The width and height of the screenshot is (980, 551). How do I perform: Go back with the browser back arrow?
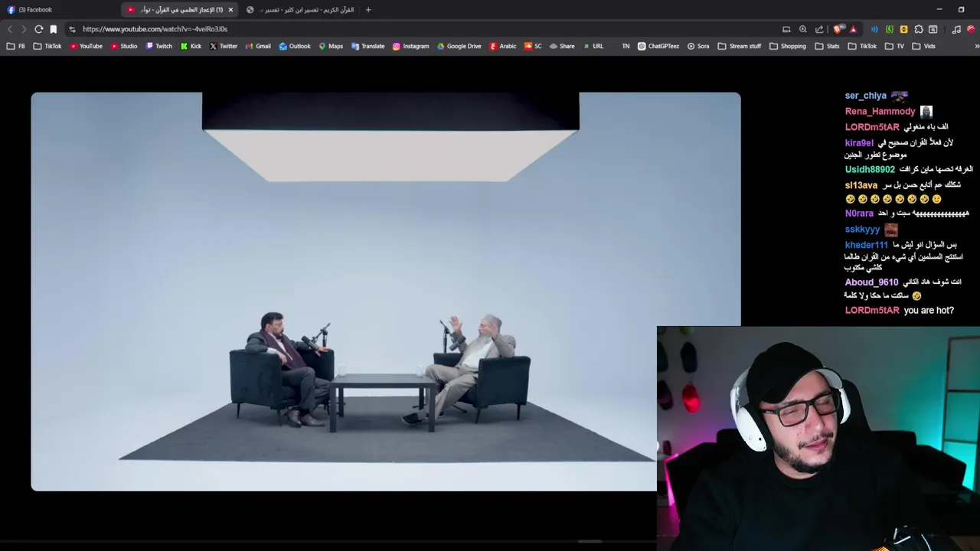pos(10,29)
